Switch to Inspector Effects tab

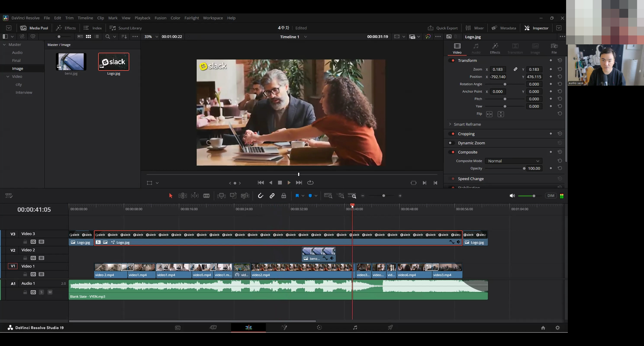(495, 48)
